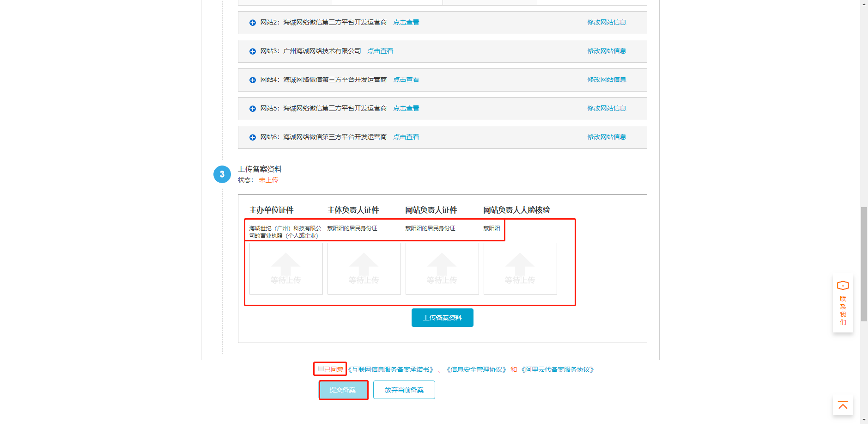Select the 主办单位证件 upload placeholder
868x424 pixels.
(x=286, y=269)
